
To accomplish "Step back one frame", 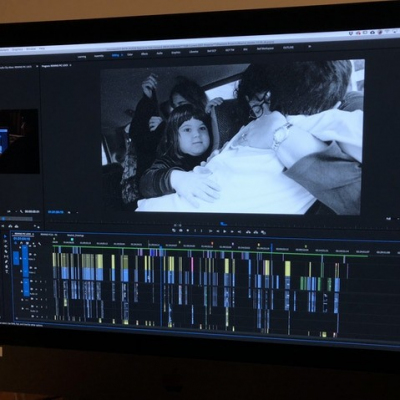I will 218,231.
